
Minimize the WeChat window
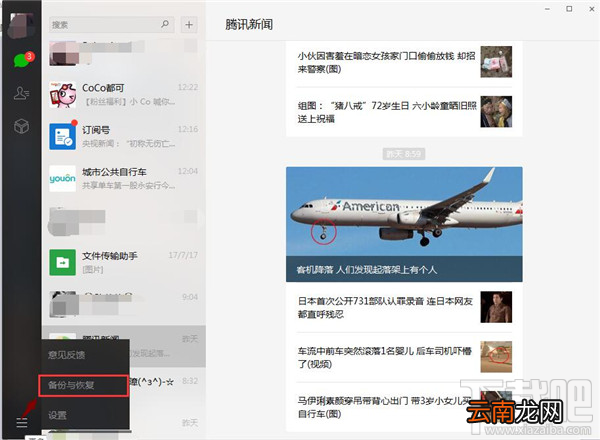click(548, 9)
